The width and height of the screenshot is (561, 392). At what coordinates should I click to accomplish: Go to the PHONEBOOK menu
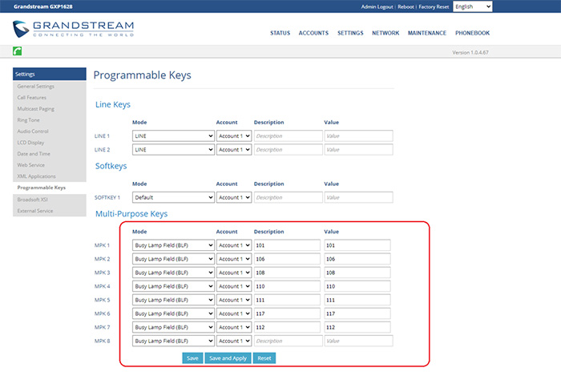click(x=471, y=34)
